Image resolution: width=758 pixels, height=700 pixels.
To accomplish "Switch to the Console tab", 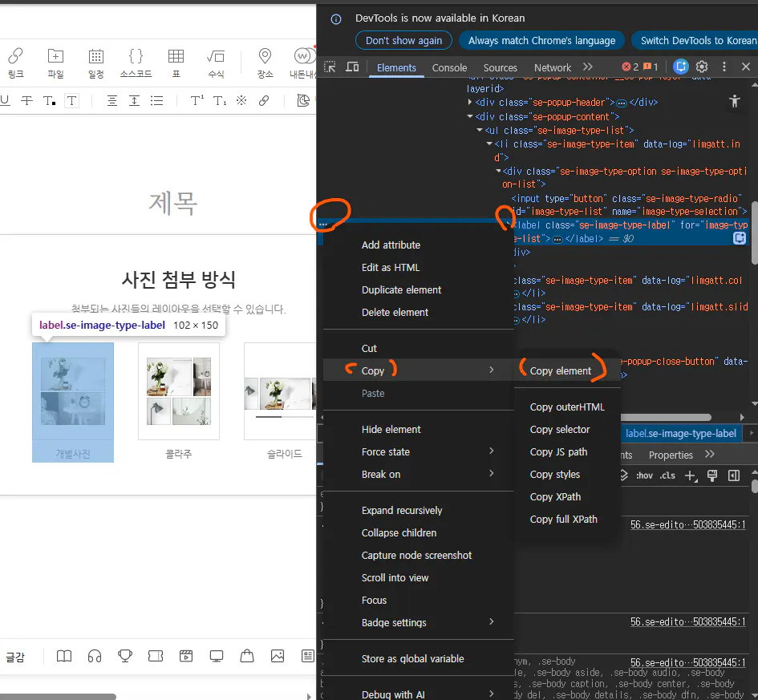I will click(449, 67).
